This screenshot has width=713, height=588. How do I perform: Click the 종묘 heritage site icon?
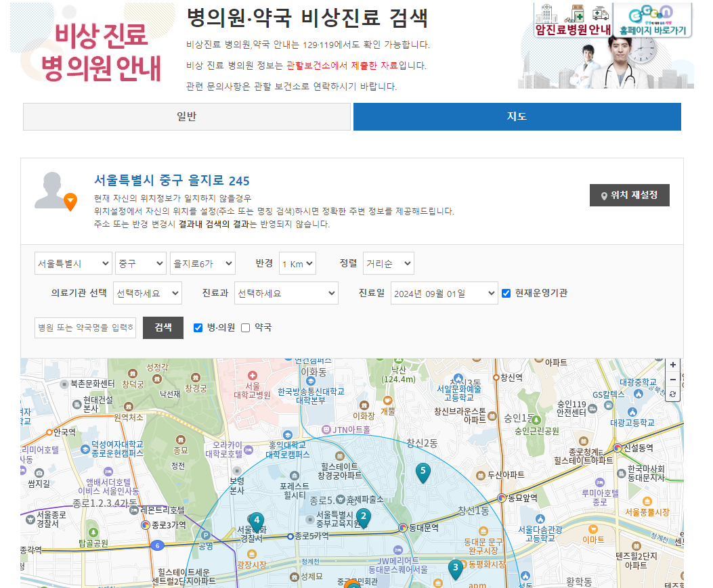point(181,440)
